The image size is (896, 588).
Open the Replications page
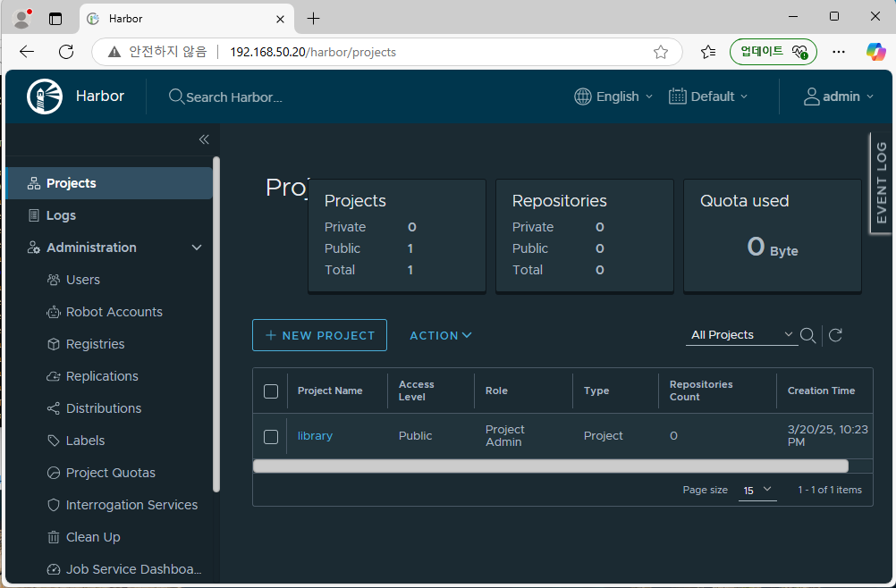tap(102, 376)
